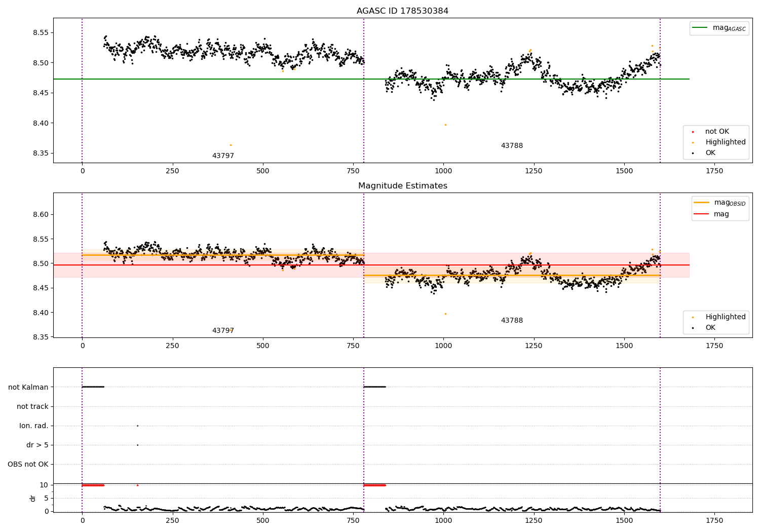Click the 10 tick label on dr axis
The image size is (760, 532).
[x=44, y=485]
